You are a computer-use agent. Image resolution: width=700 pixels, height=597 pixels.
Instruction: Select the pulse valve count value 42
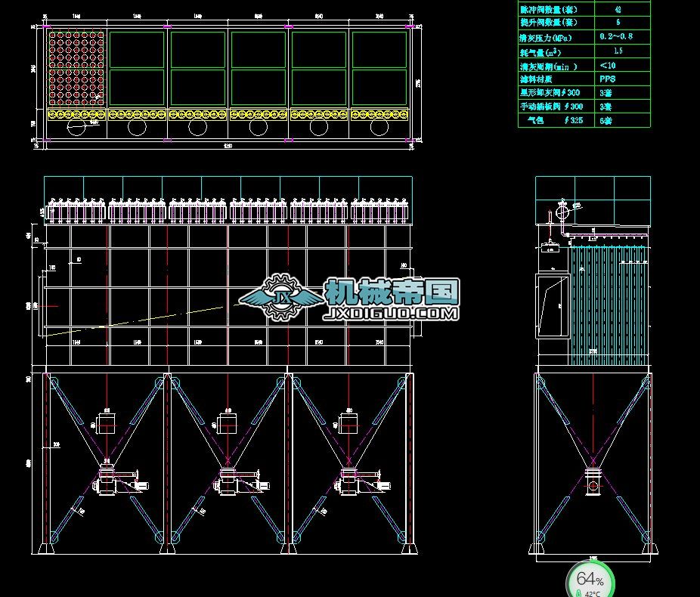pyautogui.click(x=618, y=9)
